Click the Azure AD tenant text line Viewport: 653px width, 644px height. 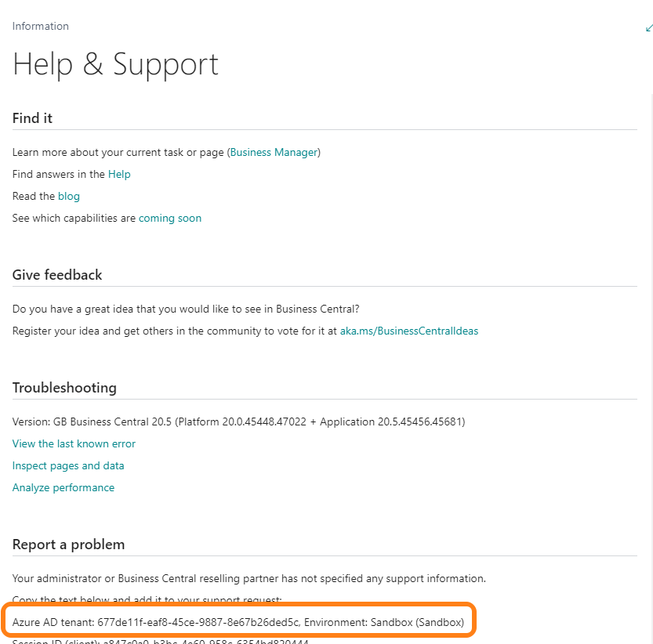(x=238, y=622)
